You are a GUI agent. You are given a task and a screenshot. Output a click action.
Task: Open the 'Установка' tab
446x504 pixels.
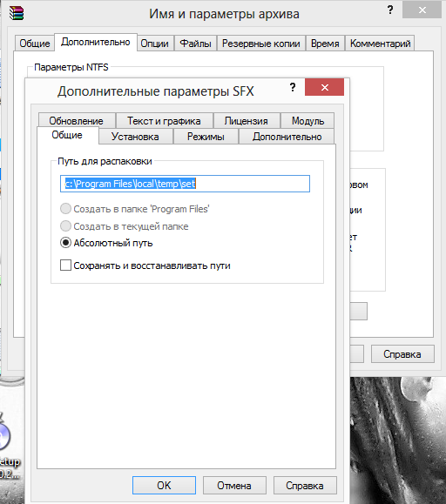tap(135, 137)
